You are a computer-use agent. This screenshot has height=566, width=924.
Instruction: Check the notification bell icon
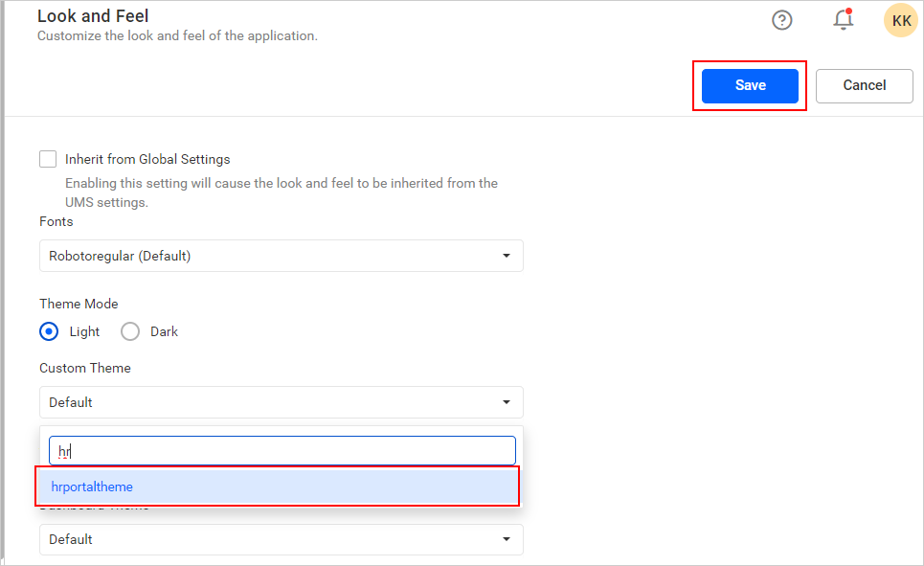coord(843,20)
